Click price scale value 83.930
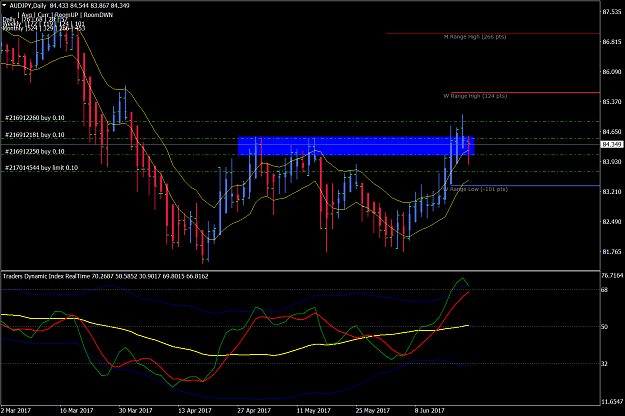625x416 pixels. coord(612,161)
